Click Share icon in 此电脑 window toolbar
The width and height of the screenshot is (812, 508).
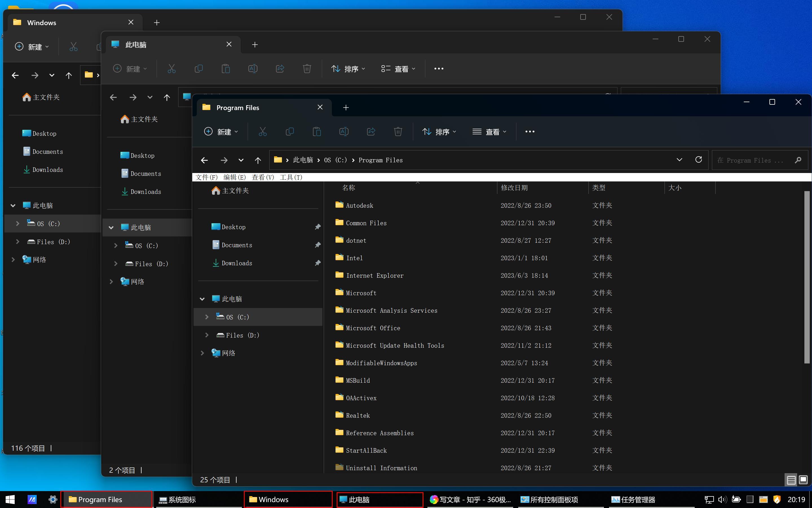point(280,69)
